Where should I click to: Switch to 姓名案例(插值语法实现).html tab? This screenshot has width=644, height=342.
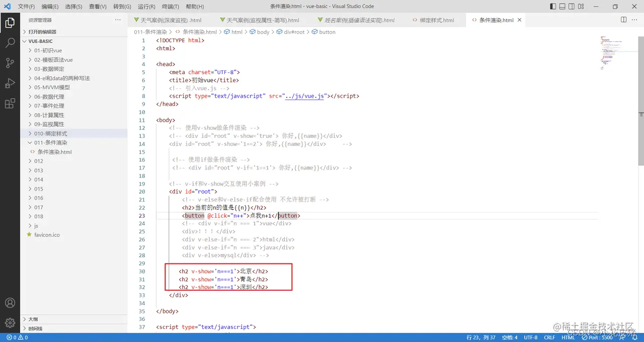(359, 20)
